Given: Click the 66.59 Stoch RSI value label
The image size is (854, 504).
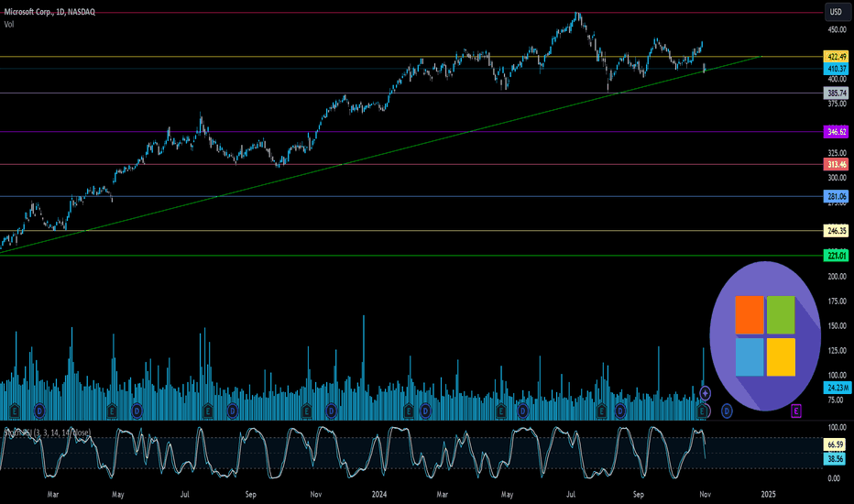Looking at the screenshot, I should click(x=835, y=444).
